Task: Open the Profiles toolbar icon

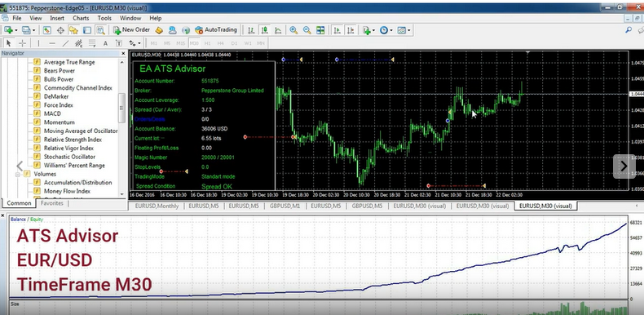Action: click(x=26, y=30)
